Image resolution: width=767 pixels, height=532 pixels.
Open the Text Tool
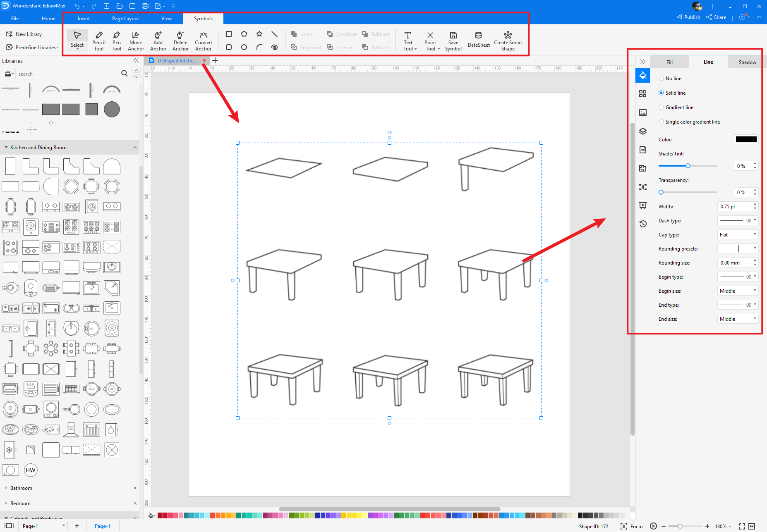(x=408, y=40)
